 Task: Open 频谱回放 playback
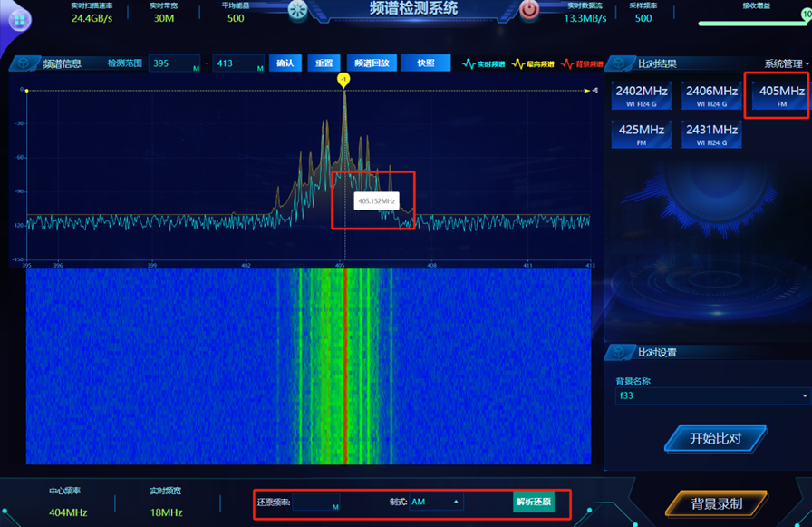(x=372, y=63)
